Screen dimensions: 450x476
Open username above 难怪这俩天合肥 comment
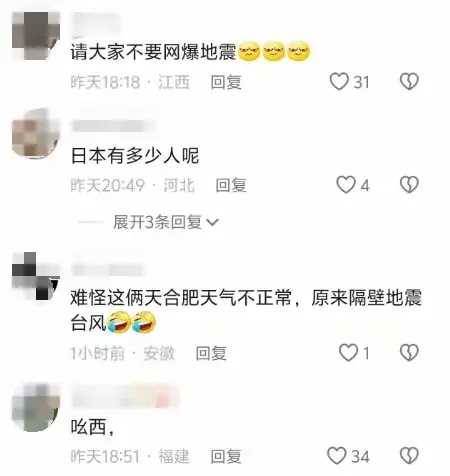click(108, 269)
